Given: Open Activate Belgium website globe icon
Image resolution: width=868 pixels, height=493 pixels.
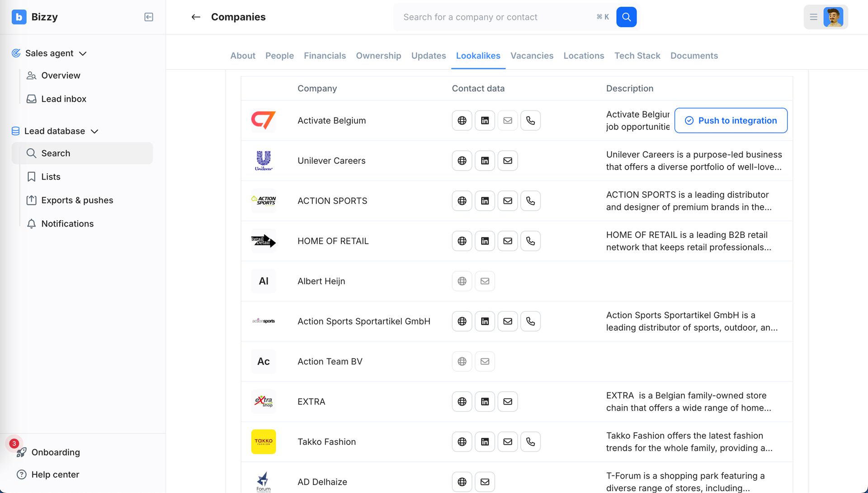Looking at the screenshot, I should [462, 121].
